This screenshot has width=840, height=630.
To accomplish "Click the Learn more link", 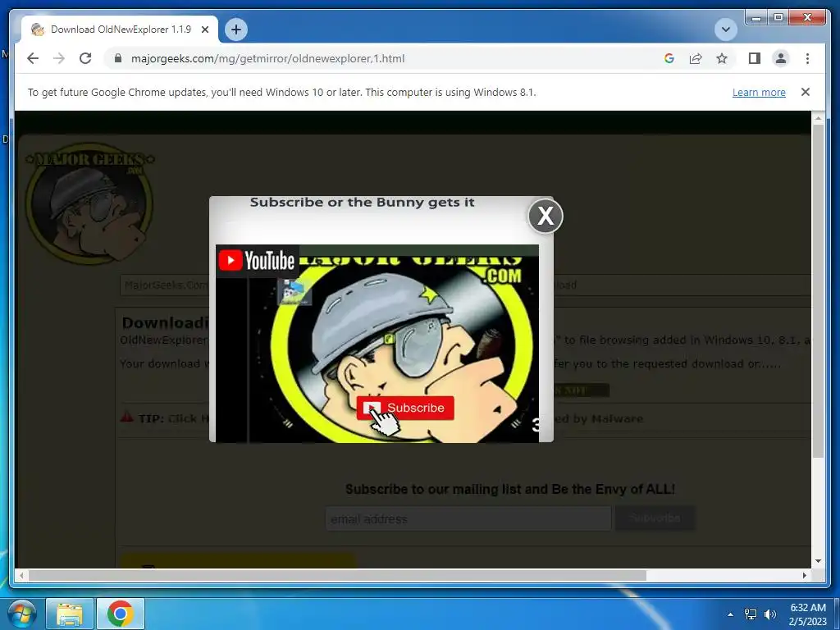I will (759, 92).
